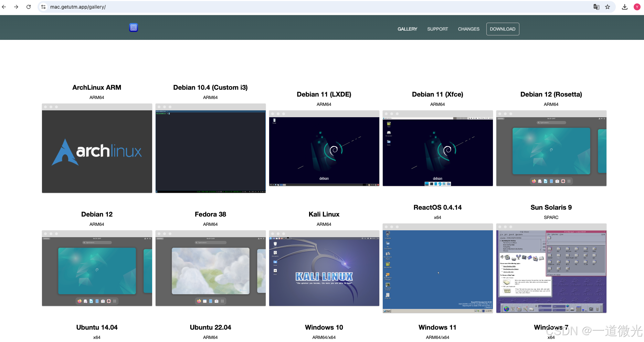Click the Sun Solaris 9 thumbnail

pos(551,268)
